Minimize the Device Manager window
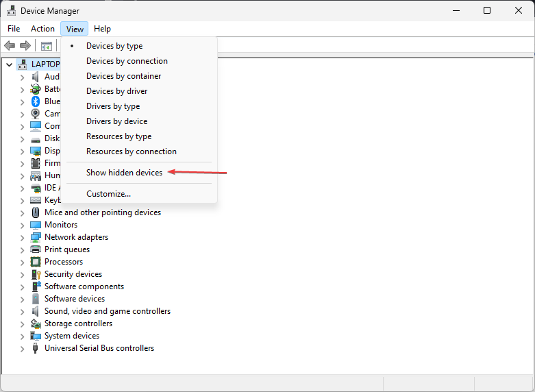Screen dimensions: 535x392 (456, 10)
